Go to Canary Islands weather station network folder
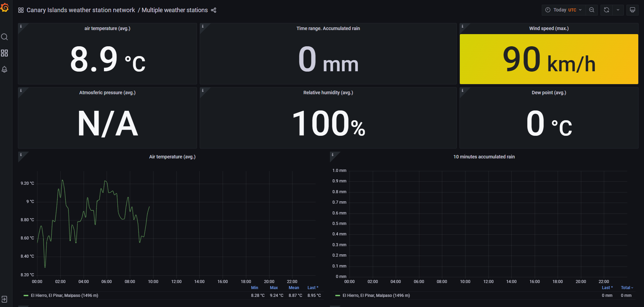Image resolution: width=644 pixels, height=307 pixels. pos(81,10)
